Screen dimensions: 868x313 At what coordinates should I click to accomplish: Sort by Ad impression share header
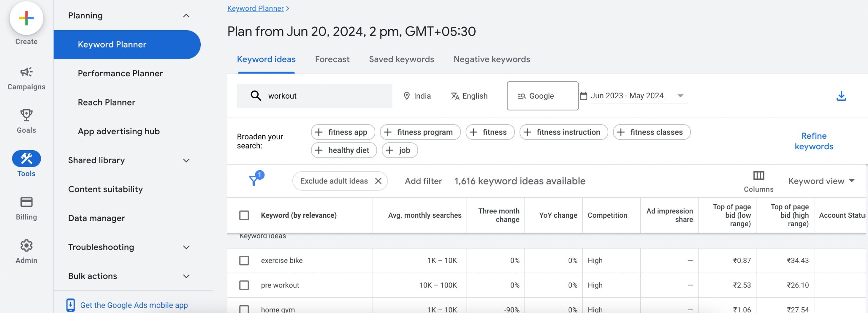pos(669,215)
